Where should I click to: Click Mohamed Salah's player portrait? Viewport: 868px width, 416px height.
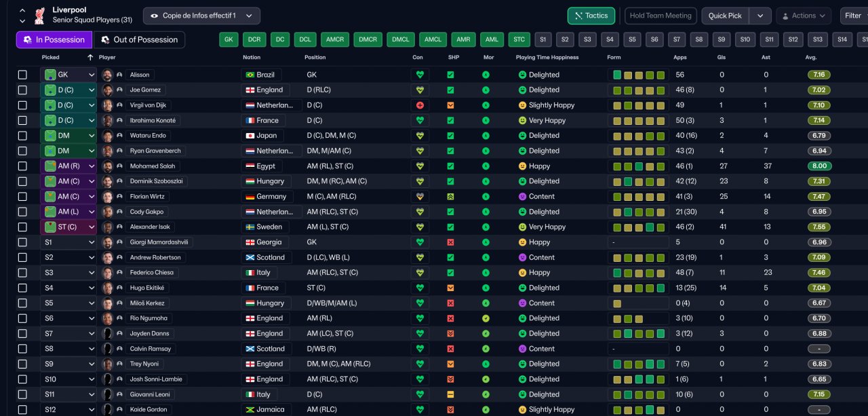(x=107, y=166)
